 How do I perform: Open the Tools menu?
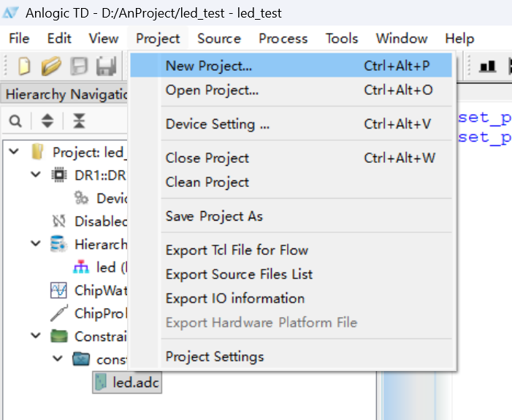coord(342,39)
